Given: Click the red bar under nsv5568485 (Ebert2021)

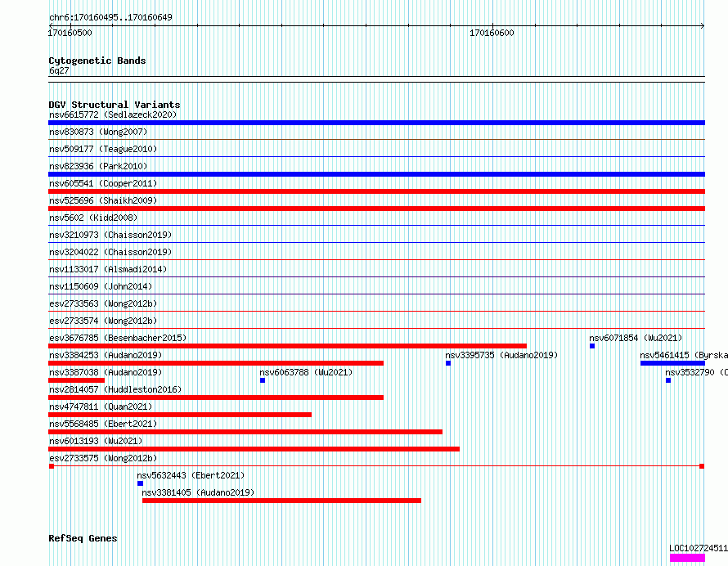Looking at the screenshot, I should pyautogui.click(x=245, y=432).
